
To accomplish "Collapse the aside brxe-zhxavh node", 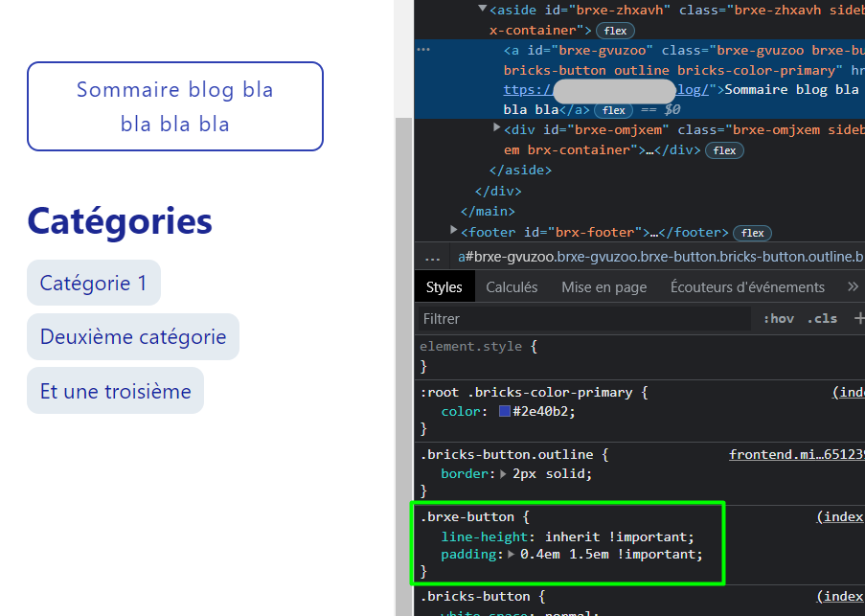I will tap(483, 10).
